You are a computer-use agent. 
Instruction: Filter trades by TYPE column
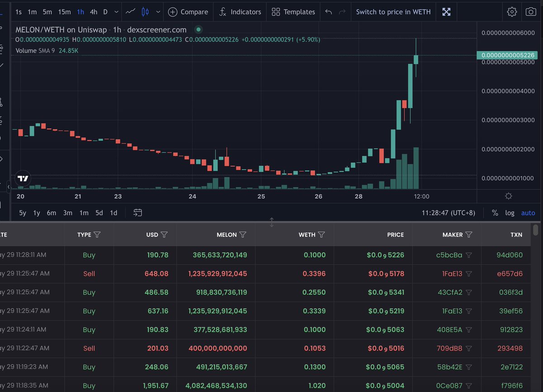pos(97,235)
